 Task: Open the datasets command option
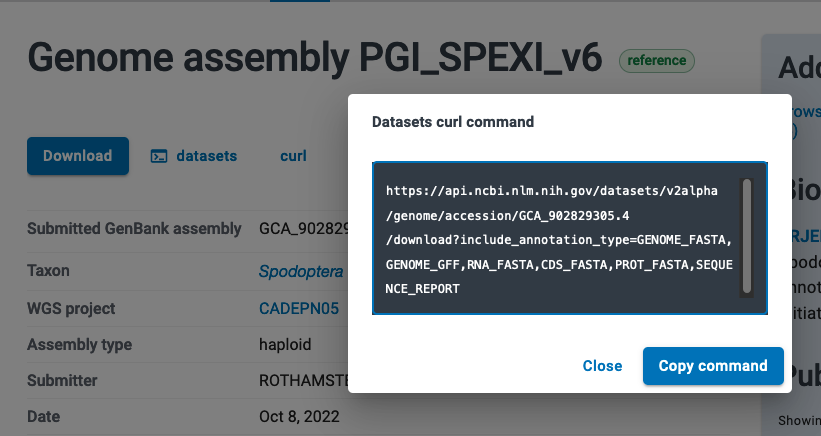coord(206,156)
